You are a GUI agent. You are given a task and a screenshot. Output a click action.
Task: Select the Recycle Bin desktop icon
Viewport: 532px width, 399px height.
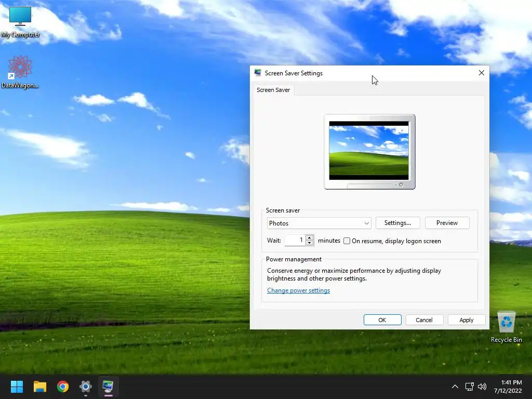[x=506, y=327]
